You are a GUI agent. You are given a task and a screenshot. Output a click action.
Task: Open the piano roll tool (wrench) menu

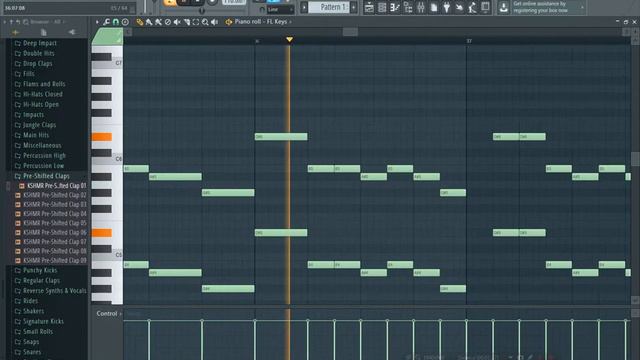pos(107,22)
